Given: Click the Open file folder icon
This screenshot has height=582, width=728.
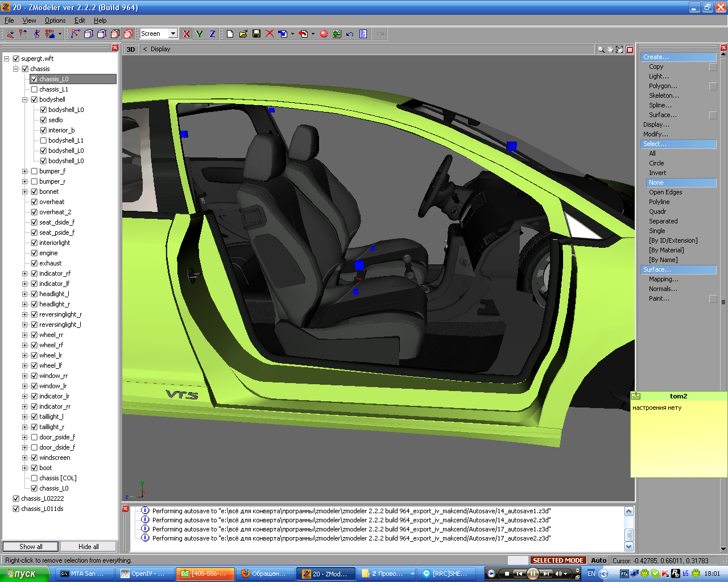Looking at the screenshot, I should coord(243,34).
